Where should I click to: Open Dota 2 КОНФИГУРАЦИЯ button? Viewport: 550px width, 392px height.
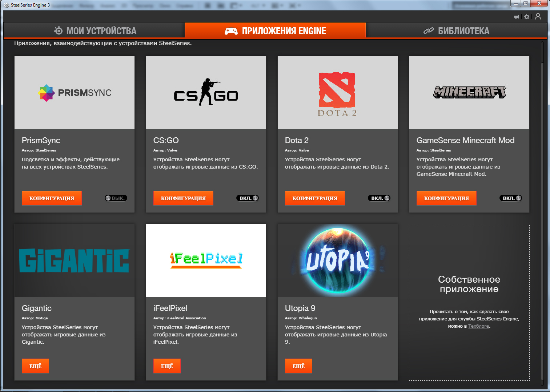[315, 198]
